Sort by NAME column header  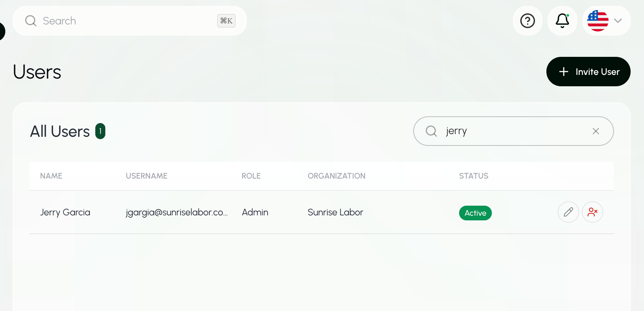(x=51, y=176)
